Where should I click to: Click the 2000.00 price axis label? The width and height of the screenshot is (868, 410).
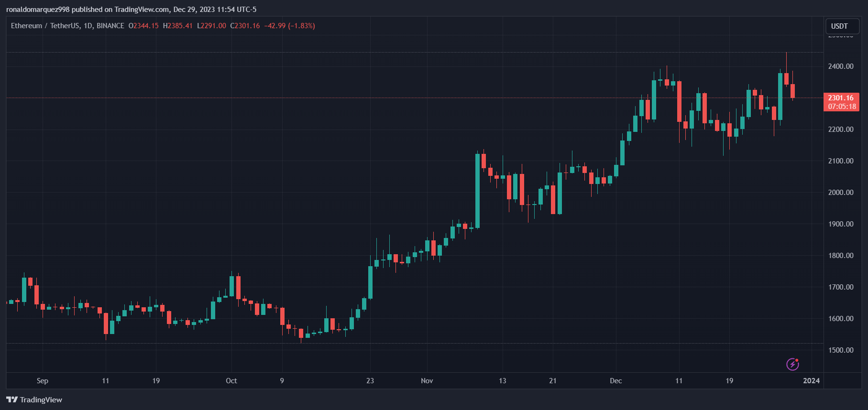click(841, 193)
